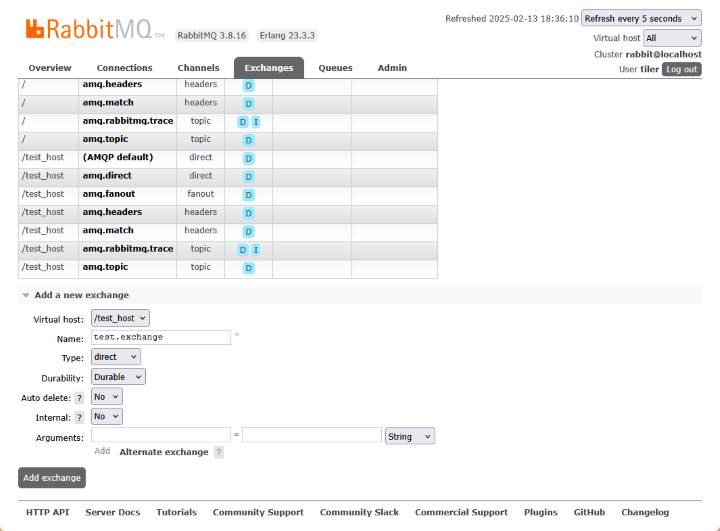Open the Plugins footer link
Image resolution: width=720 pixels, height=531 pixels.
pyautogui.click(x=540, y=512)
